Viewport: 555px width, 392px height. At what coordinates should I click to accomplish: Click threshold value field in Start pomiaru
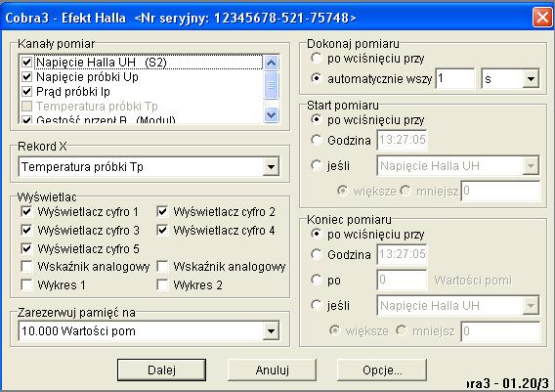pos(500,192)
